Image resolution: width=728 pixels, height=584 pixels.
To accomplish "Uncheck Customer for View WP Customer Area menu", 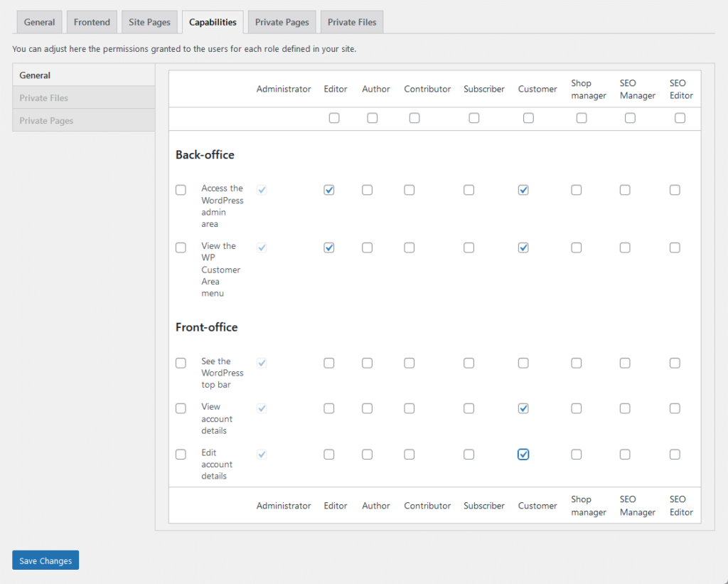I will 523,248.
